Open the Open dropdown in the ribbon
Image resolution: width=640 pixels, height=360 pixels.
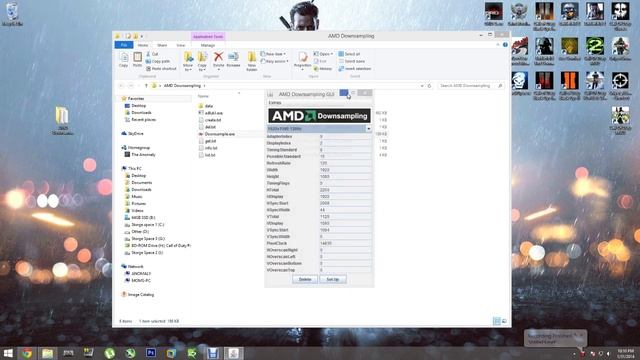[x=323, y=54]
